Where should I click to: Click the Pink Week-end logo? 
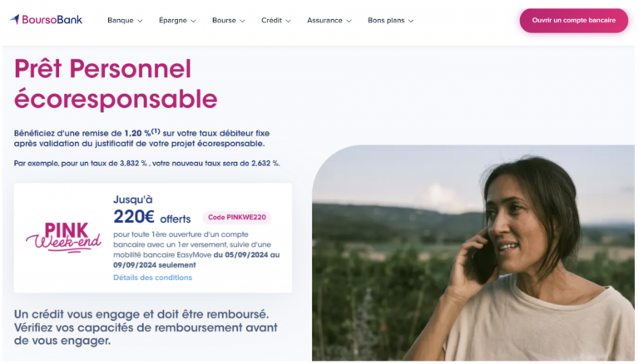(x=63, y=238)
